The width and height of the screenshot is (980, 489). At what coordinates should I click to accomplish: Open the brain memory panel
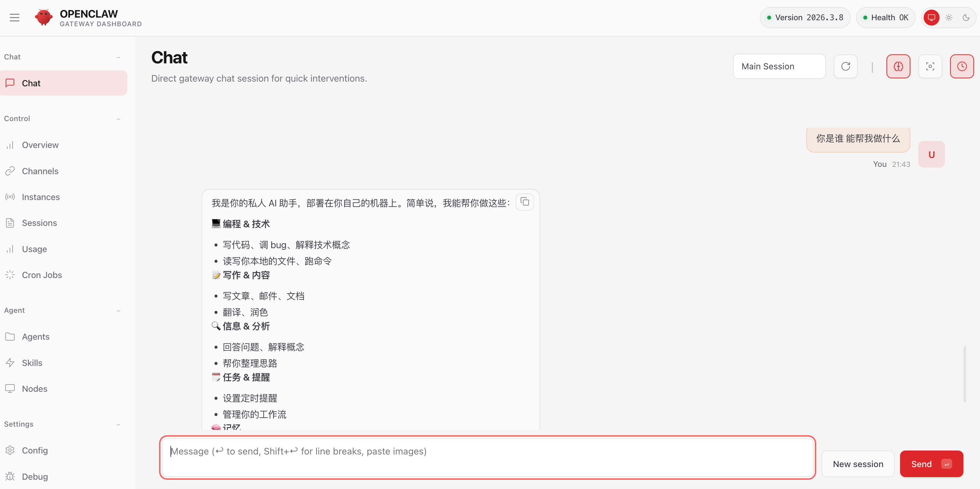point(898,66)
